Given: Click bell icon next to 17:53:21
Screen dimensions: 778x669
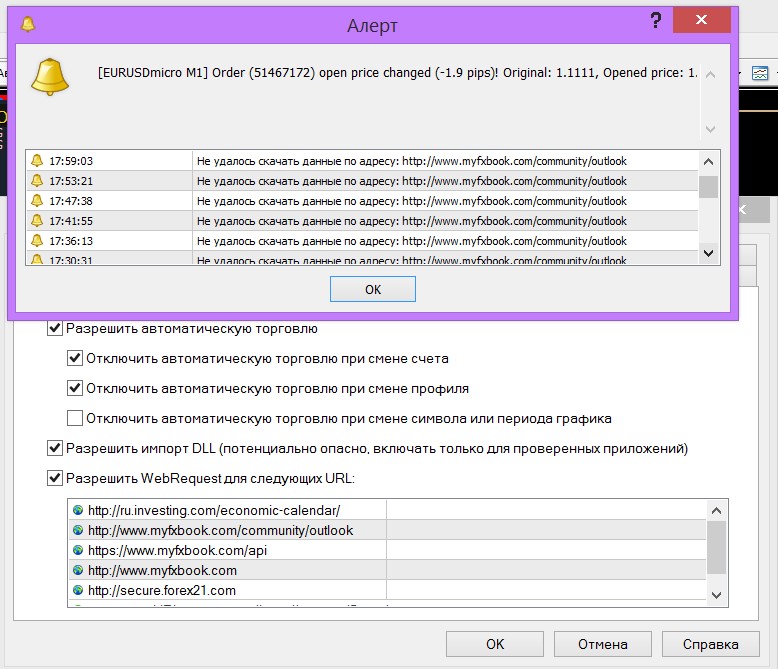Looking at the screenshot, I should (x=37, y=180).
